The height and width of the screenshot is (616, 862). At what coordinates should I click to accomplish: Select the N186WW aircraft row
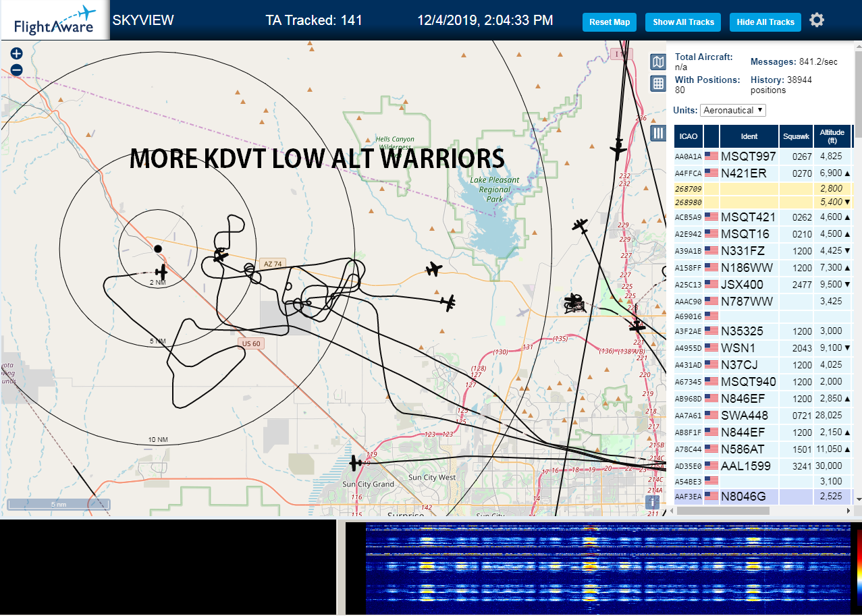[x=763, y=268]
